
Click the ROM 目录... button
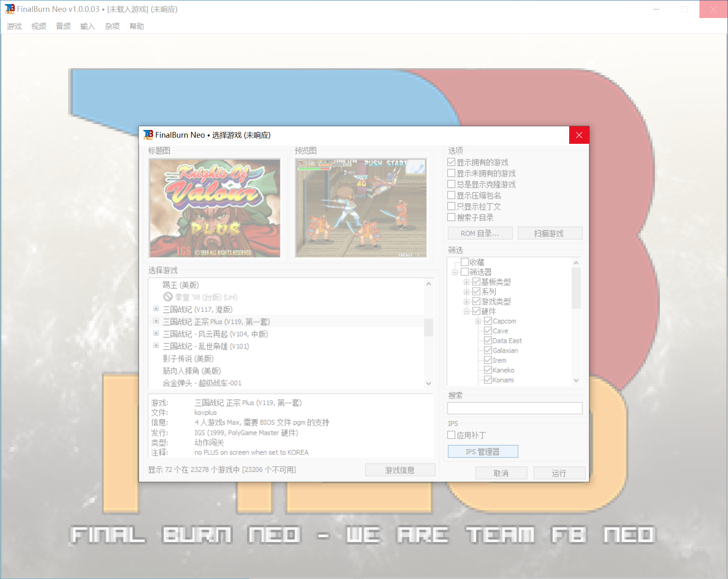[x=480, y=233]
